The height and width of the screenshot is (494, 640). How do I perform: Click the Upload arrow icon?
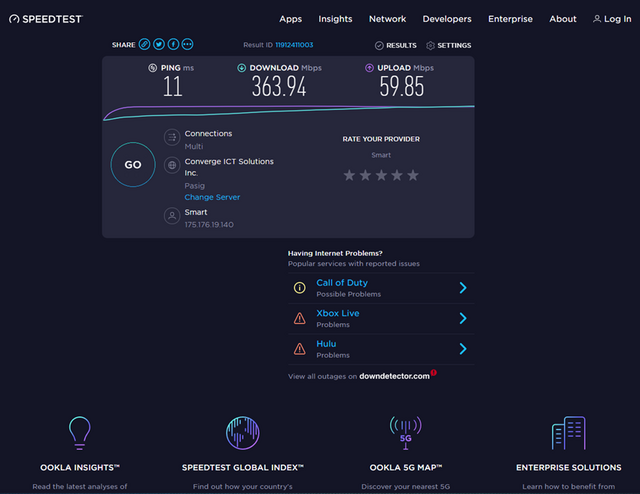coord(369,68)
